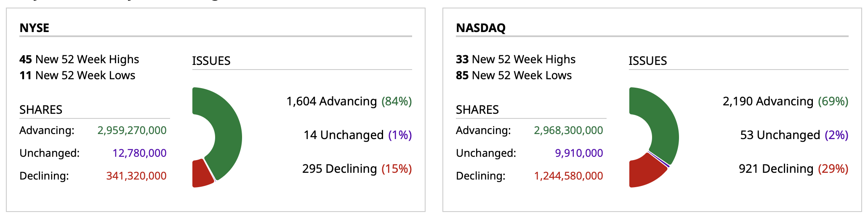Click the 14 Unchanged (1%) issues label
The image size is (868, 220).
358,135
